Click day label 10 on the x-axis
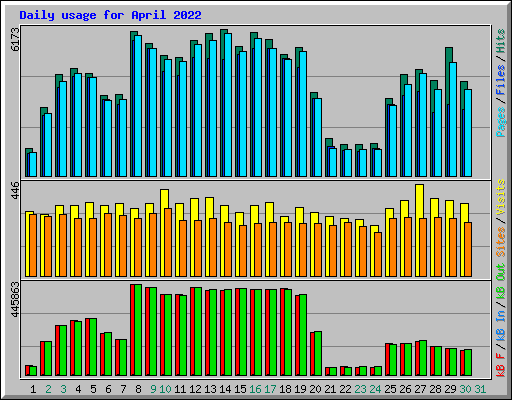This screenshot has height=400, width=512. (x=165, y=389)
